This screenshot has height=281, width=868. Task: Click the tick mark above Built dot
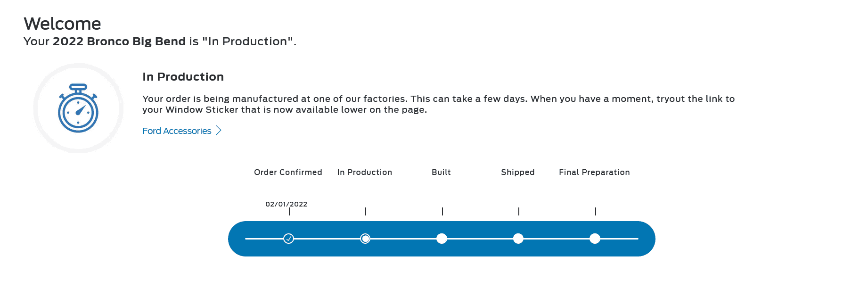442,211
